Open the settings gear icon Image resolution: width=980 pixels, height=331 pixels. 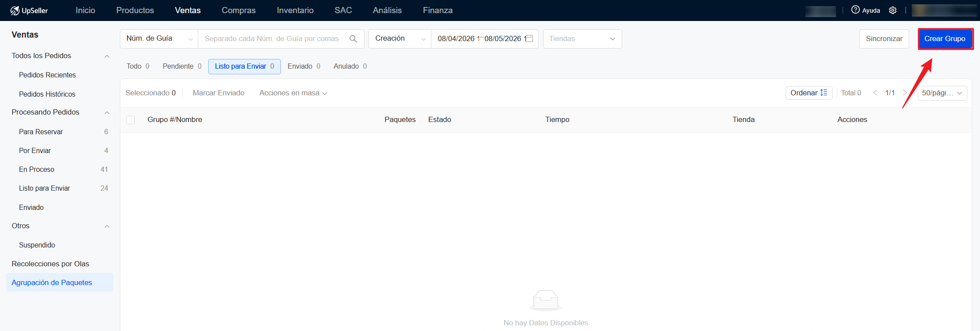pos(893,10)
